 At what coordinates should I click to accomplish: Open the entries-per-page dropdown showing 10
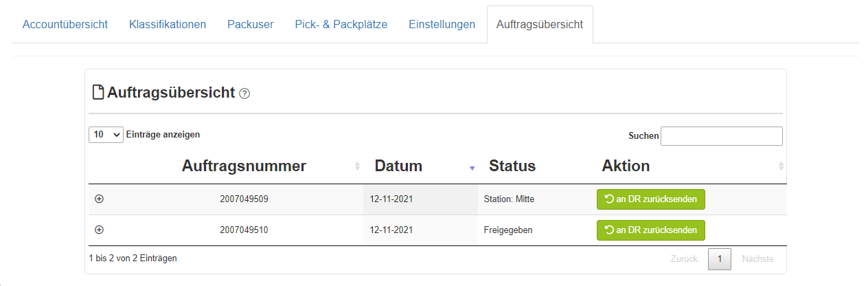106,135
